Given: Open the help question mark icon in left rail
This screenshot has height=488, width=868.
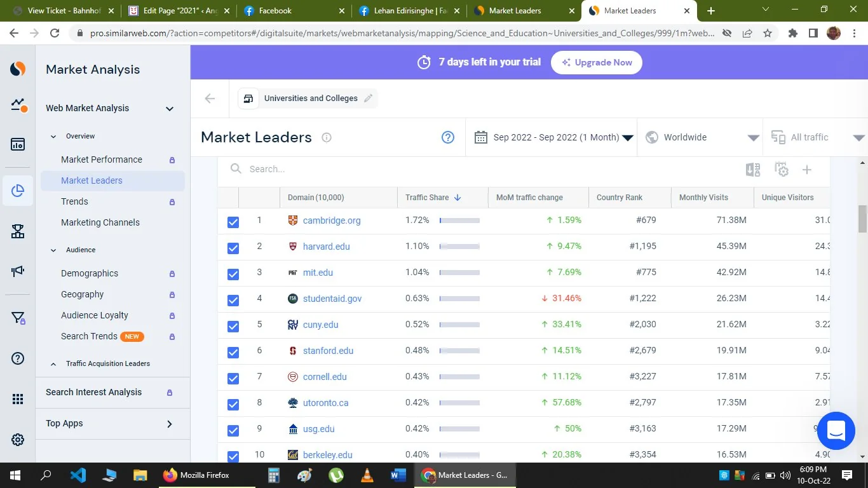Looking at the screenshot, I should (18, 359).
